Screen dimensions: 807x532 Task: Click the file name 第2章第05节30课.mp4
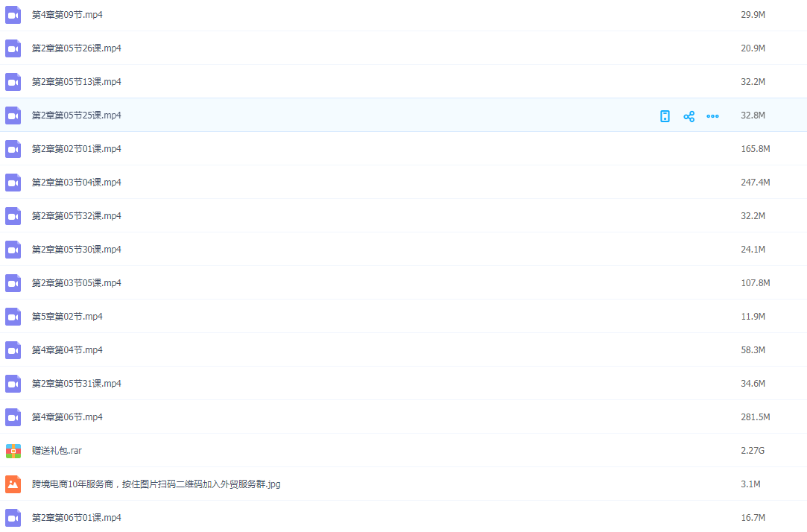pyautogui.click(x=76, y=250)
